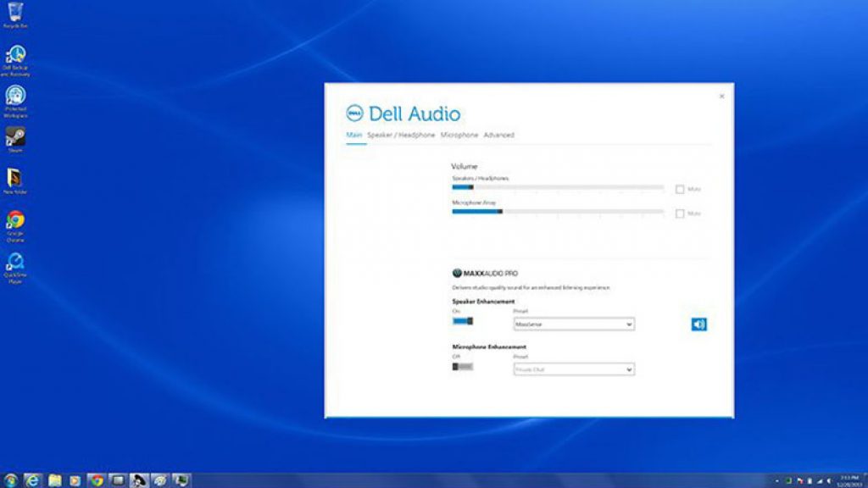The width and height of the screenshot is (868, 488).
Task: Open Dell Backup and Recovery desktop icon
Action: pyautogui.click(x=15, y=60)
